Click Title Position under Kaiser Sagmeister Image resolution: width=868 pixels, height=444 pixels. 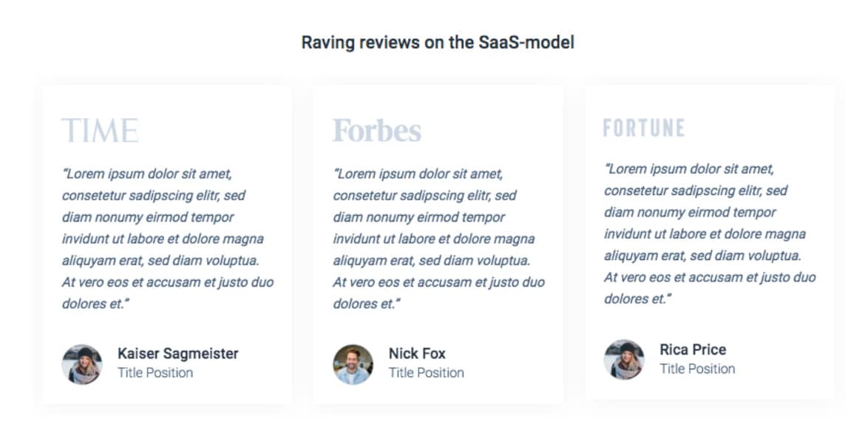[x=155, y=372]
